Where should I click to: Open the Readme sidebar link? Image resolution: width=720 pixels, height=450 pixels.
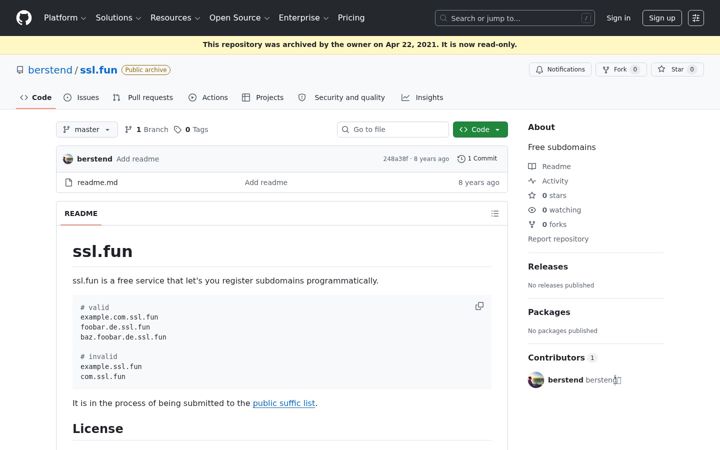point(550,166)
